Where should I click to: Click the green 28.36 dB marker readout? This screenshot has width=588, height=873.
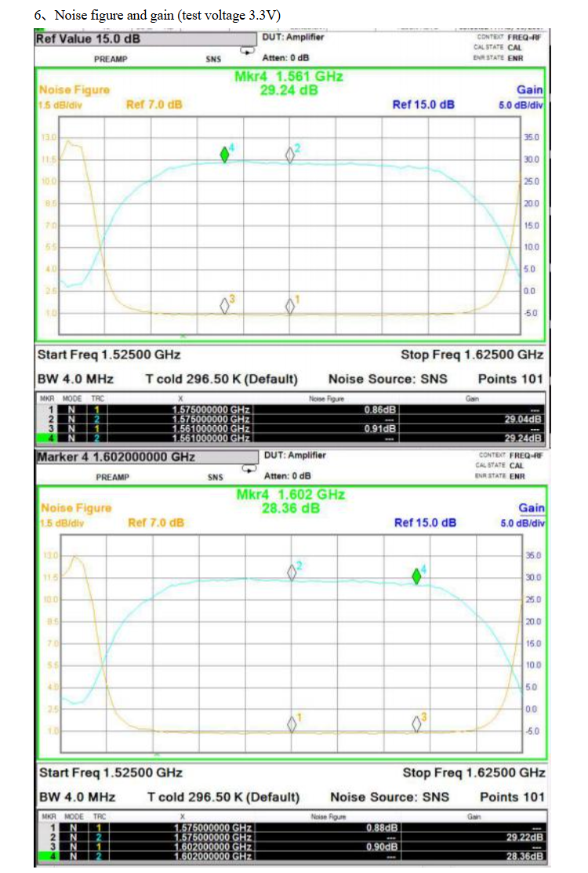[x=291, y=507]
